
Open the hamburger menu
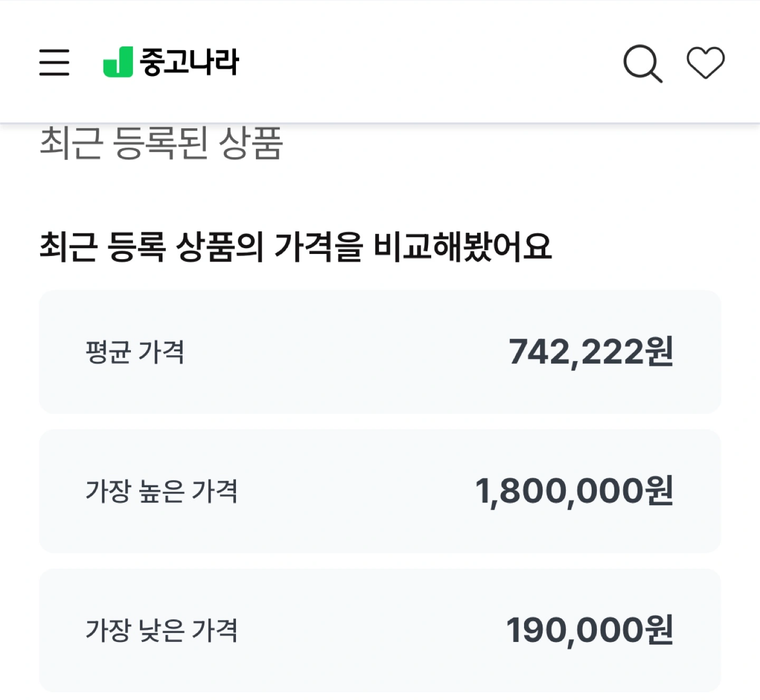click(54, 62)
